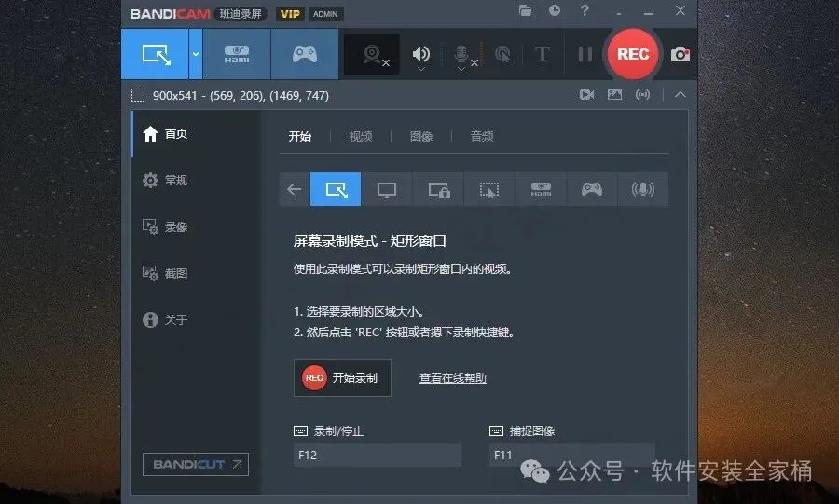Click the heading 屏幕录制模式 - 矩形窗口

(370, 241)
